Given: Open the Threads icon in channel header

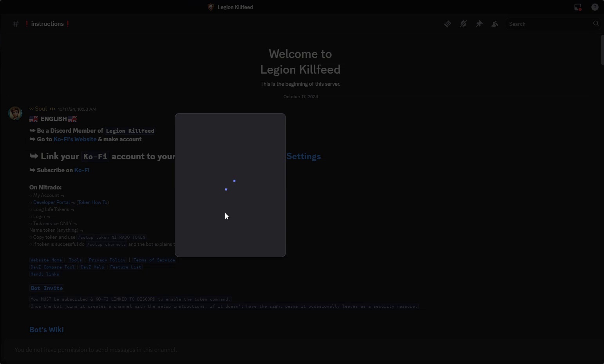Looking at the screenshot, I should (x=448, y=24).
